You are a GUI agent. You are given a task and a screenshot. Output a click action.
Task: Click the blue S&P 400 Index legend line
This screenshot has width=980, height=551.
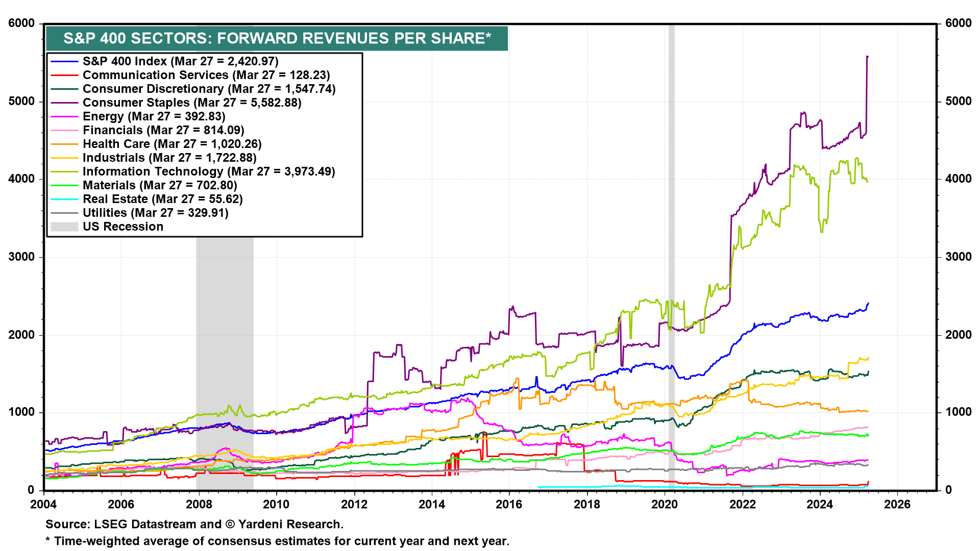click(x=64, y=62)
